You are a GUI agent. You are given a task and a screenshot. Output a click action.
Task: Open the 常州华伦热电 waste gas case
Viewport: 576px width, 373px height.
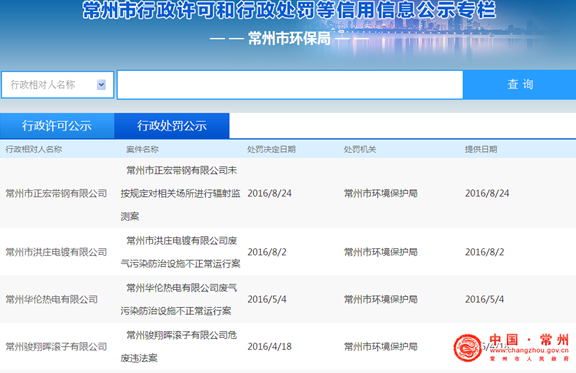point(179,299)
